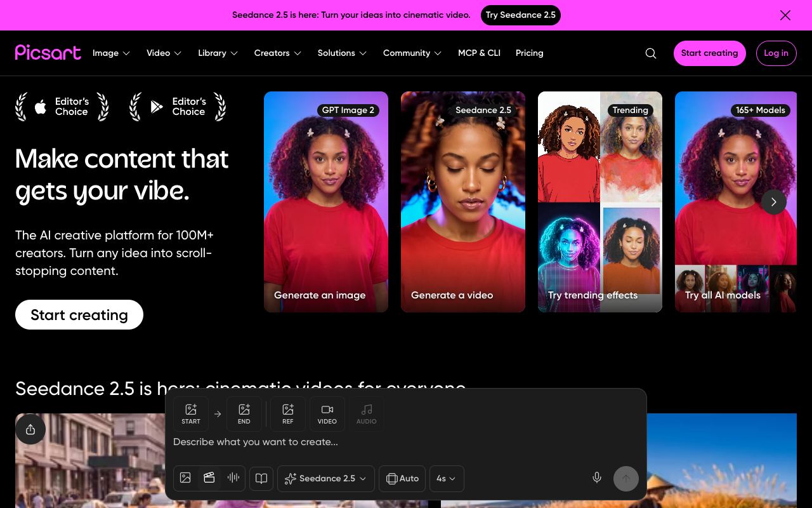This screenshot has width=812, height=508.
Task: Expand the Image menu
Action: [112, 53]
